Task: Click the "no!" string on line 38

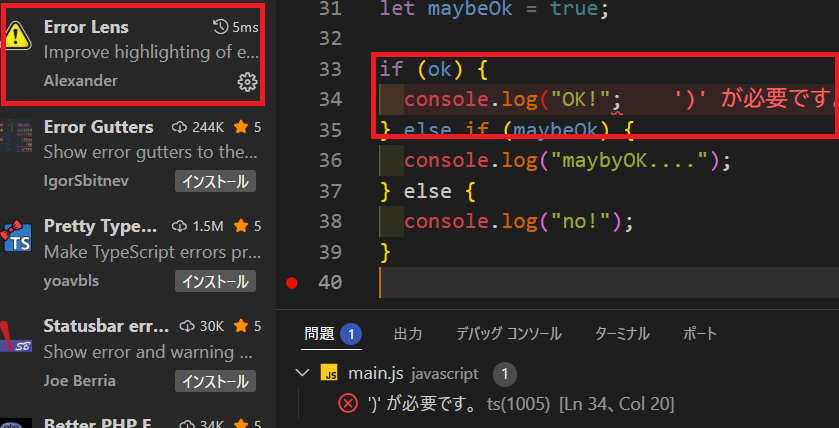Action: tap(581, 221)
